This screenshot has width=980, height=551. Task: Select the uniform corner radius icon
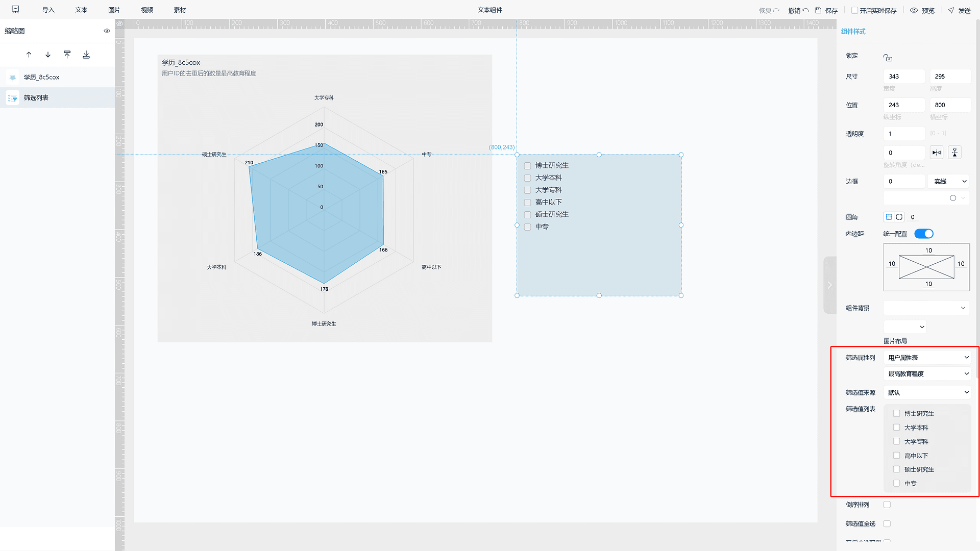(x=889, y=217)
